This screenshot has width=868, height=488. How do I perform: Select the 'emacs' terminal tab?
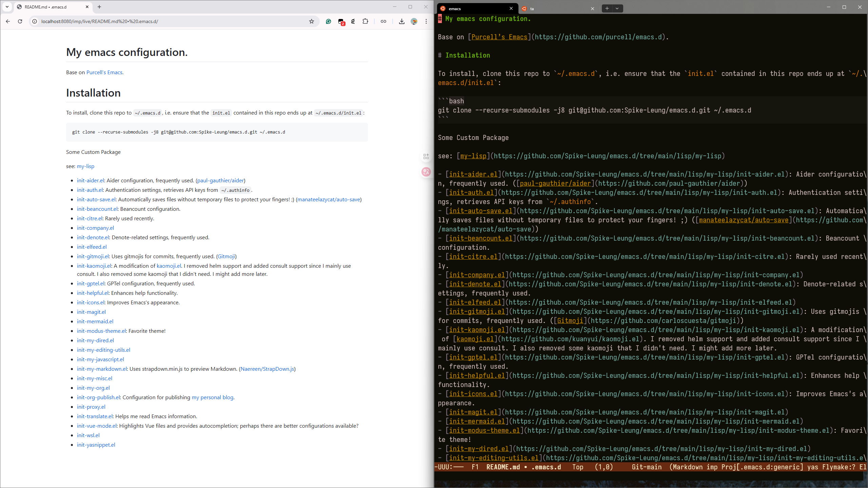pos(477,8)
